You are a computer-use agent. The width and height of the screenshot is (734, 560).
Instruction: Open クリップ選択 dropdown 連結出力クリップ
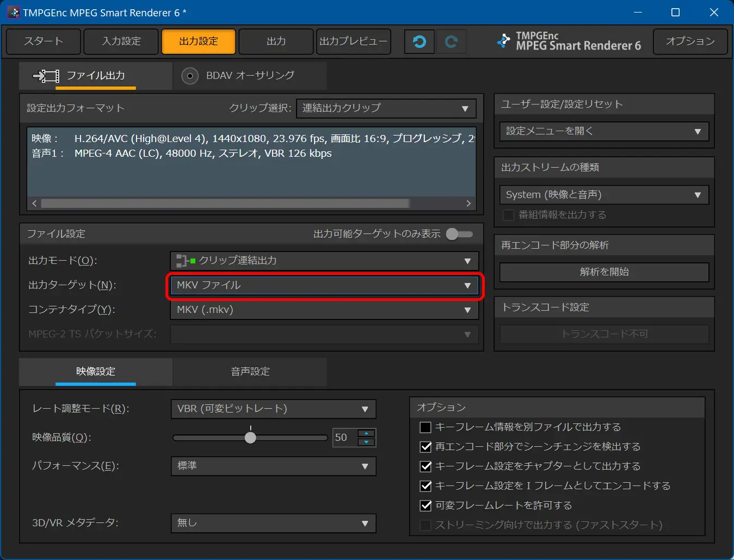[x=386, y=108]
